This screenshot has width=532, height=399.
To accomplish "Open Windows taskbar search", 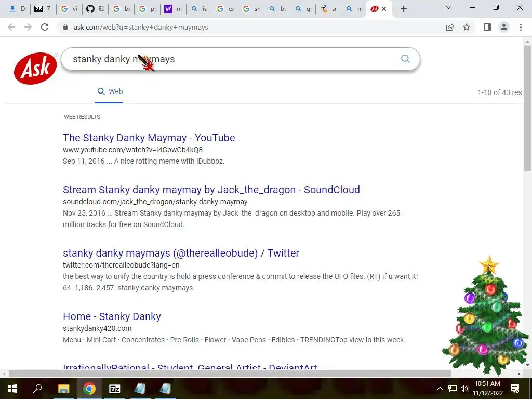I will tap(37, 389).
